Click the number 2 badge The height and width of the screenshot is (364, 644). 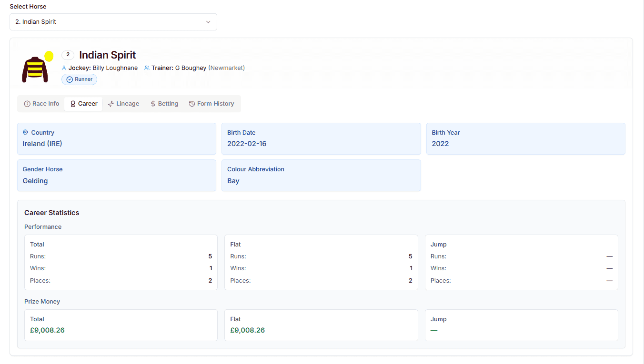(x=68, y=55)
